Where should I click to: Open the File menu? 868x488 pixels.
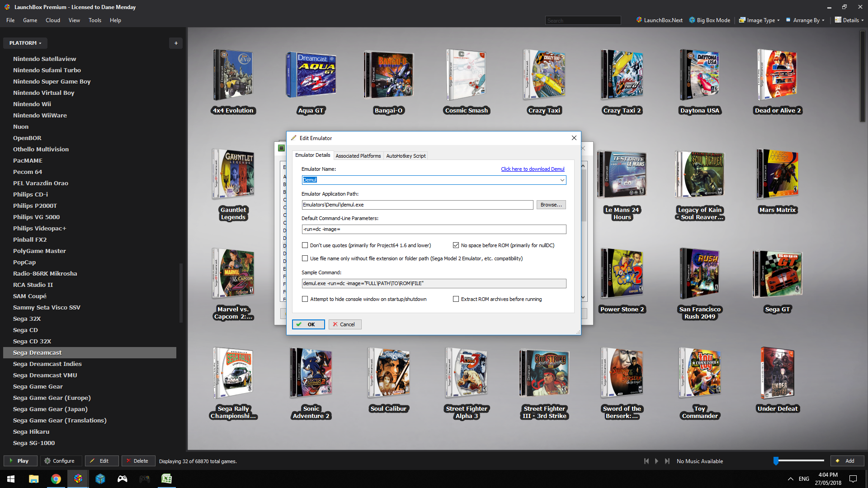pos(10,20)
